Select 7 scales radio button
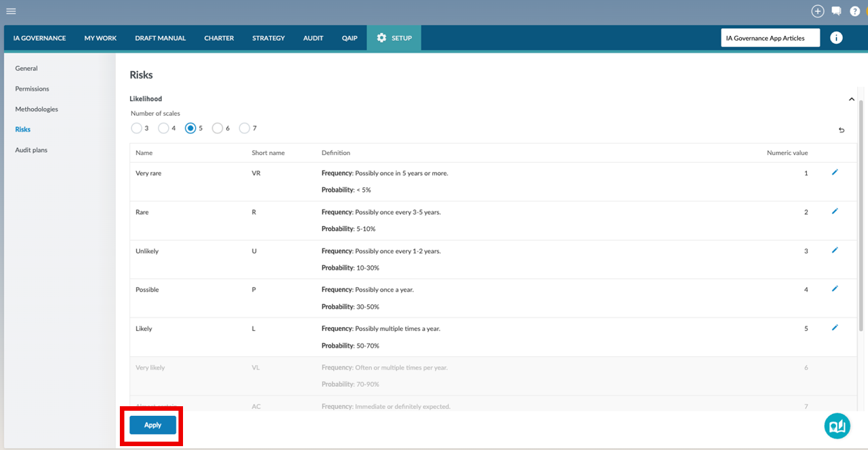868x450 pixels. (245, 128)
